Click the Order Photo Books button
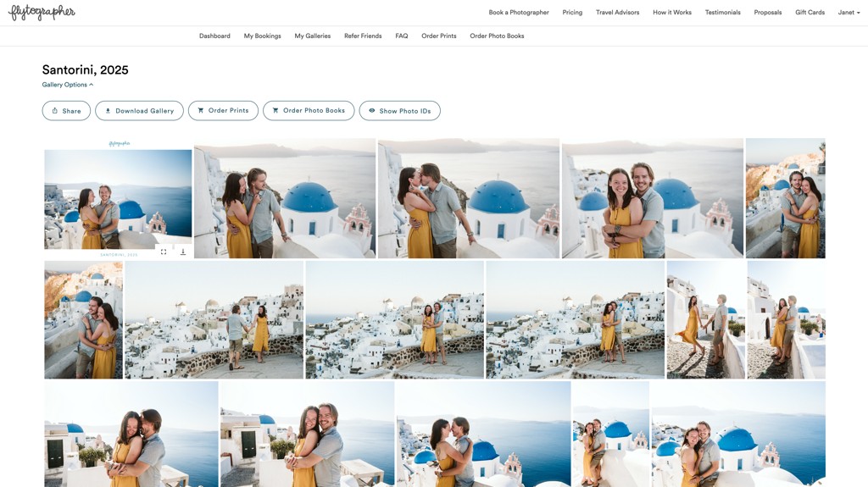The image size is (868, 487). 309,111
